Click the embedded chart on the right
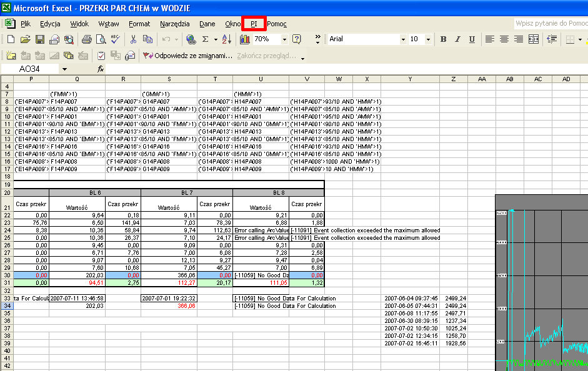The image size is (588, 371). click(542, 283)
